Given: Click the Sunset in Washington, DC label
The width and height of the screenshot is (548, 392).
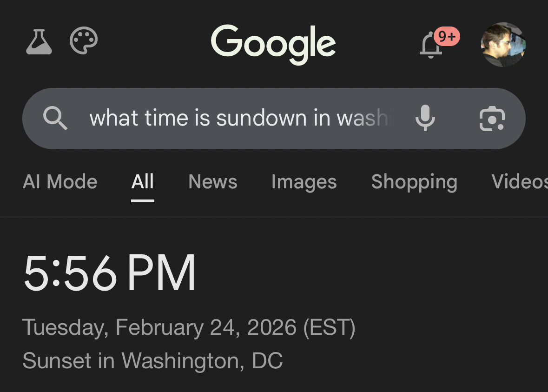Looking at the screenshot, I should click(152, 360).
